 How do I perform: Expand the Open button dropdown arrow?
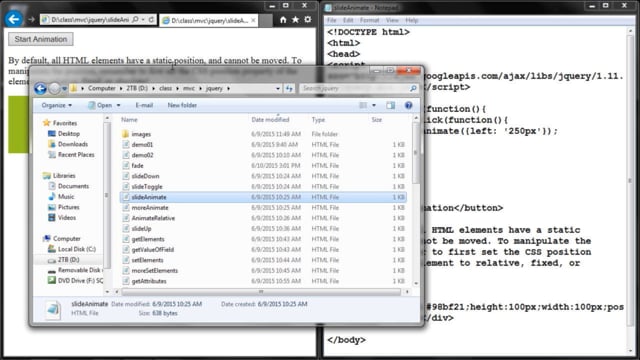pos(118,105)
